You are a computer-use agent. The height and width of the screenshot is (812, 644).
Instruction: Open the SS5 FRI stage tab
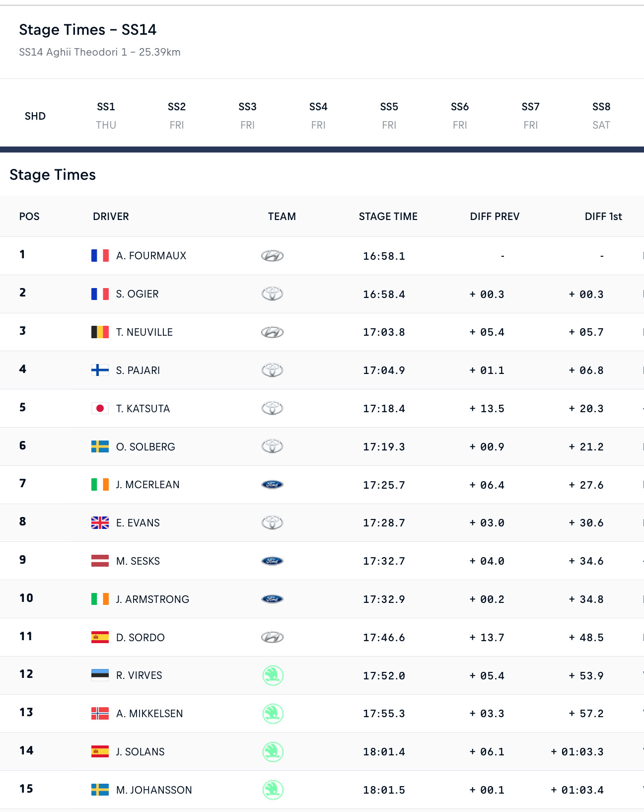[x=389, y=116]
